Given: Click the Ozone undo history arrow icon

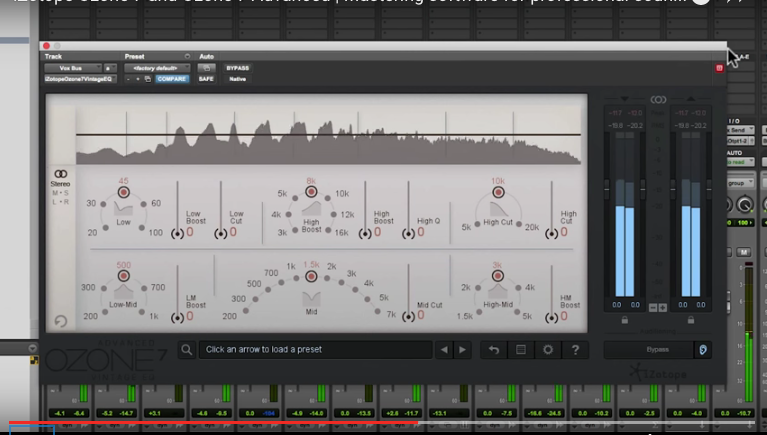Looking at the screenshot, I should coord(494,349).
